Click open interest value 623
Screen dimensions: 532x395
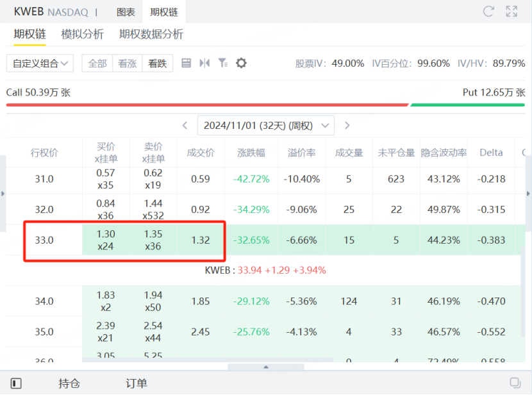click(x=396, y=179)
